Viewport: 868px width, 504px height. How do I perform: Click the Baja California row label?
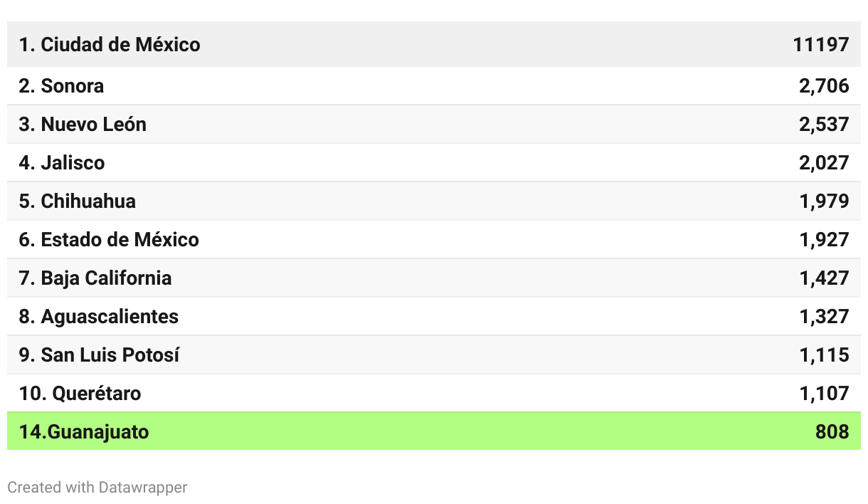[95, 278]
